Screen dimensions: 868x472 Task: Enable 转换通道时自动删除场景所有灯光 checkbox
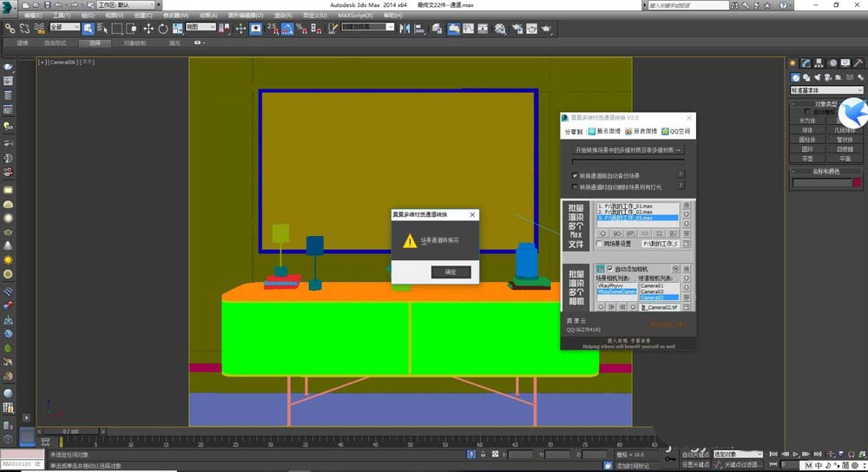575,187
